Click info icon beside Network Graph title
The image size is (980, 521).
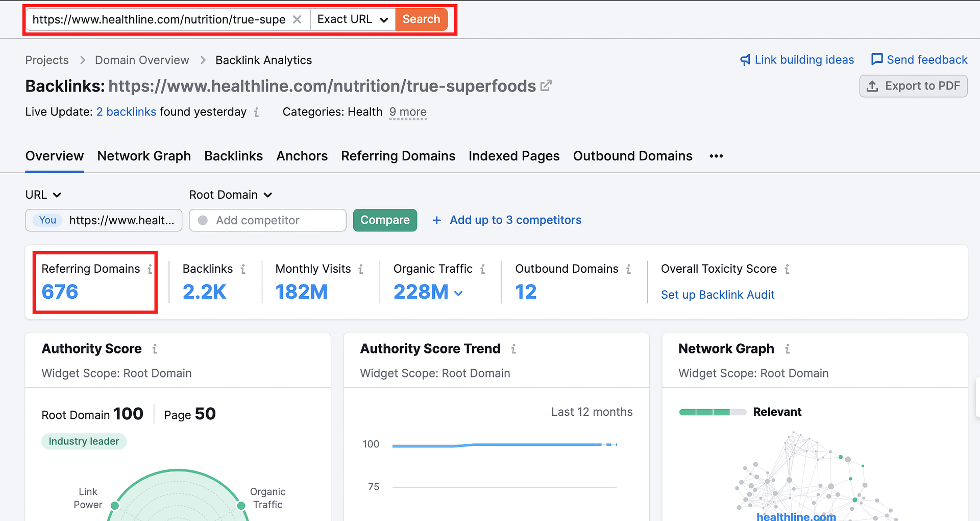[788, 349]
